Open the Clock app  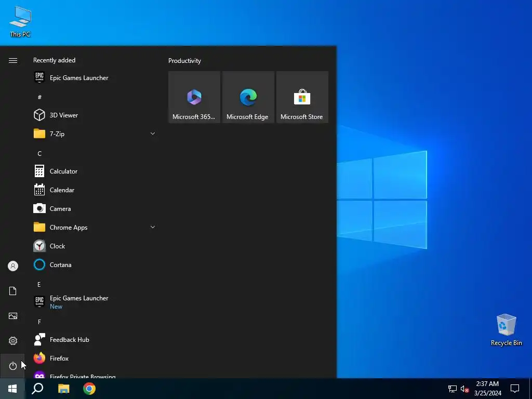click(x=95, y=246)
